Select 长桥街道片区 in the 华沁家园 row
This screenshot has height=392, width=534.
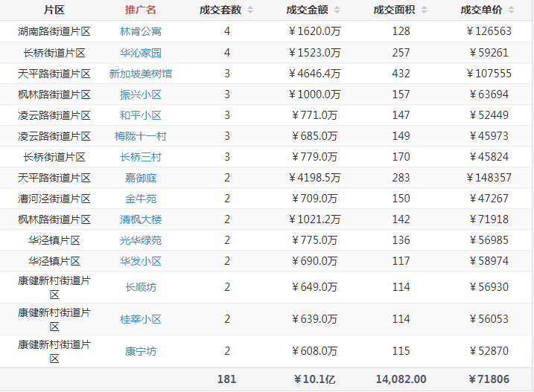(54, 53)
